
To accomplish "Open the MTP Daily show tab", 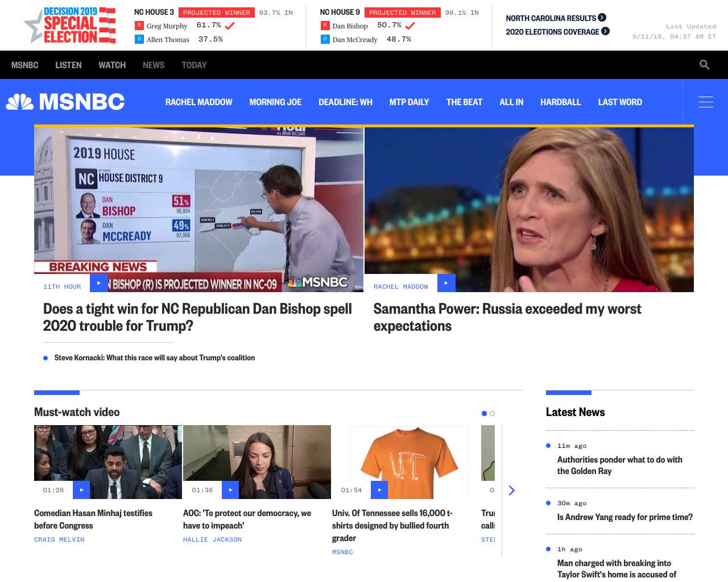I will (409, 102).
